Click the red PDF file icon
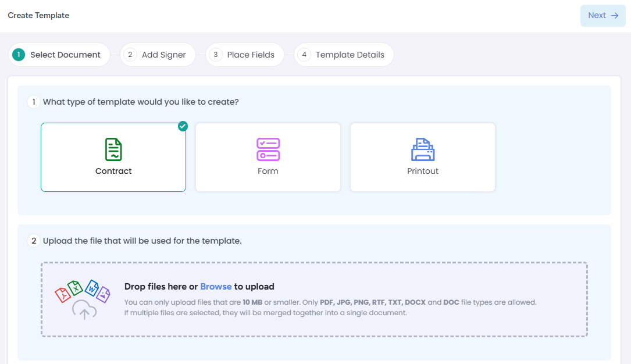631x364 pixels. pyautogui.click(x=63, y=295)
